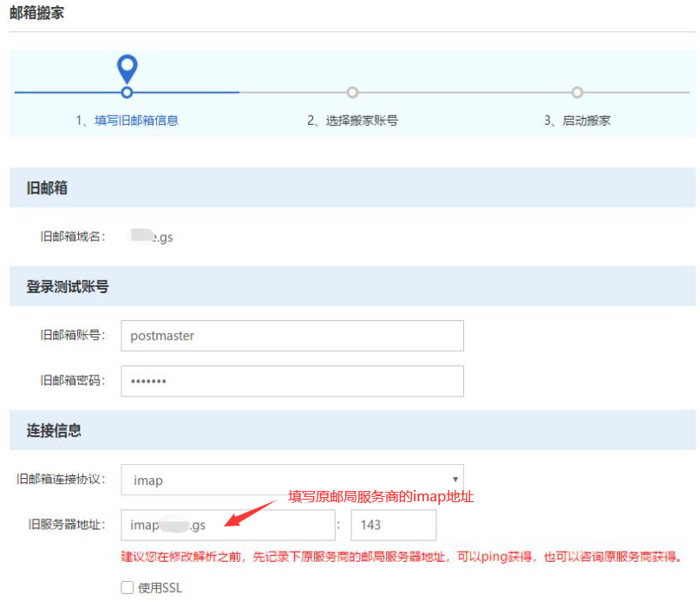Image resolution: width=700 pixels, height=608 pixels.
Task: Focus the 旧邮箱账号 field containing postmaster
Action: pos(291,336)
